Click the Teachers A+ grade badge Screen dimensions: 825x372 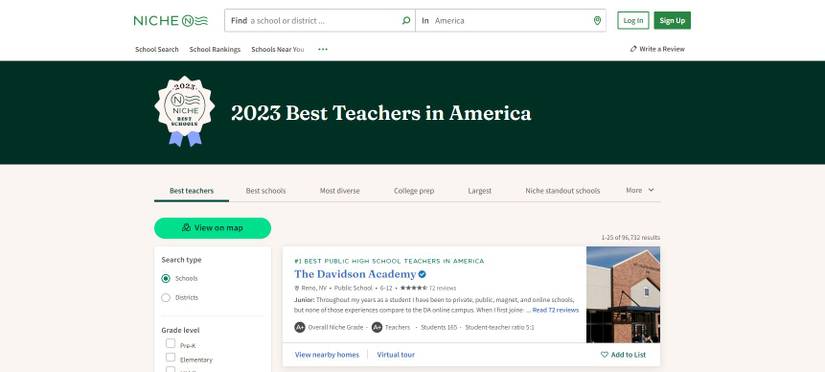click(x=377, y=327)
